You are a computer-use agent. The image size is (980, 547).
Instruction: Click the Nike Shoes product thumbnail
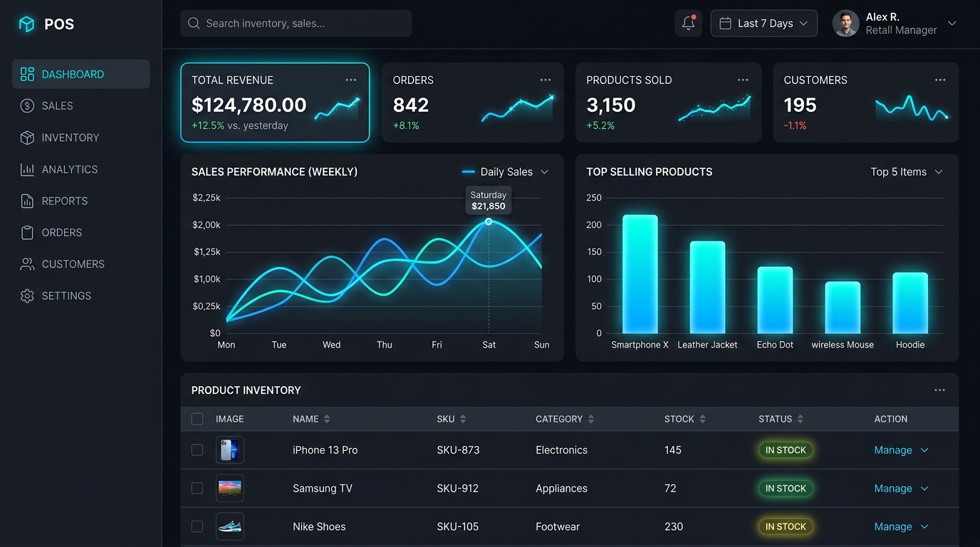(x=229, y=526)
